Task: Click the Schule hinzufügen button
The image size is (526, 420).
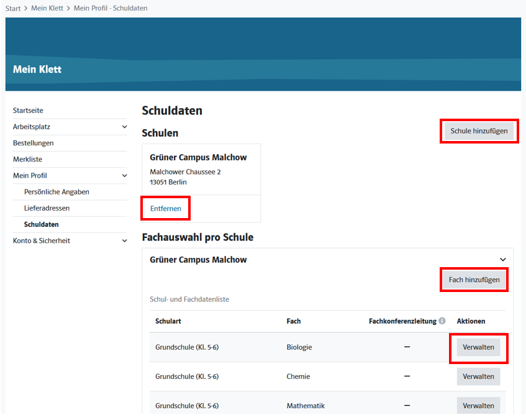Action: 479,131
